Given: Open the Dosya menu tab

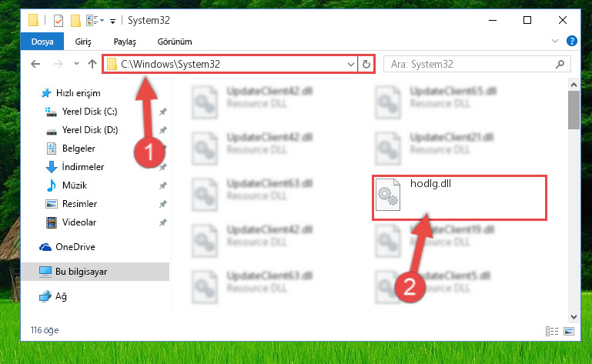Looking at the screenshot, I should 42,42.
